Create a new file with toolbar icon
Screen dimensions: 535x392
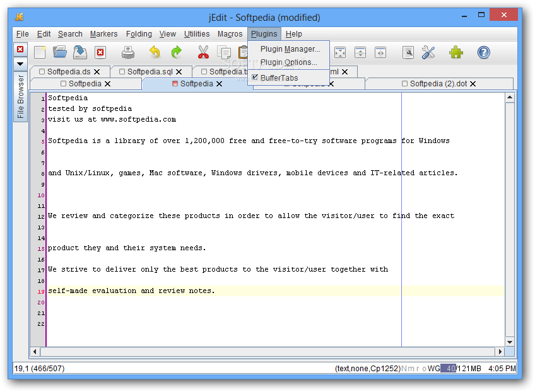(x=40, y=52)
